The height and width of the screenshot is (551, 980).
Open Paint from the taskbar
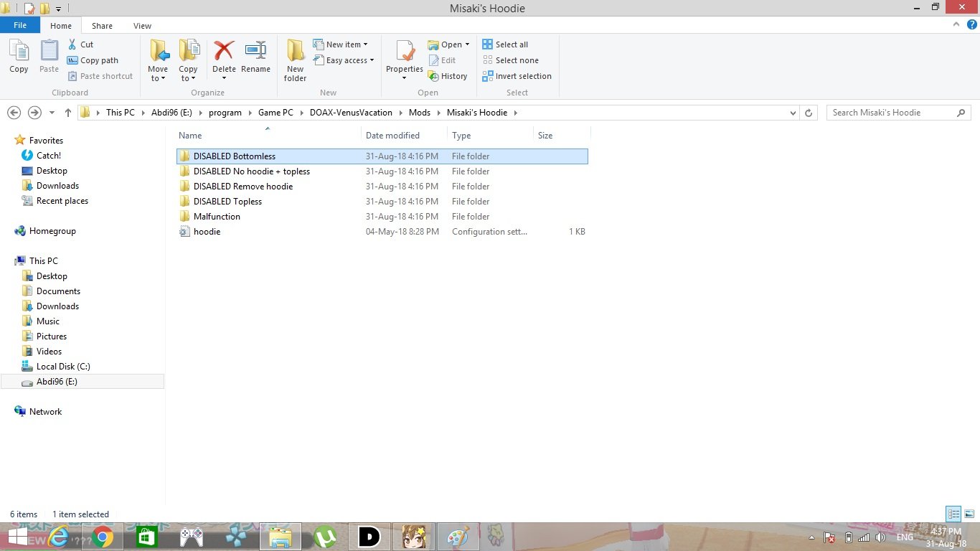(x=458, y=537)
